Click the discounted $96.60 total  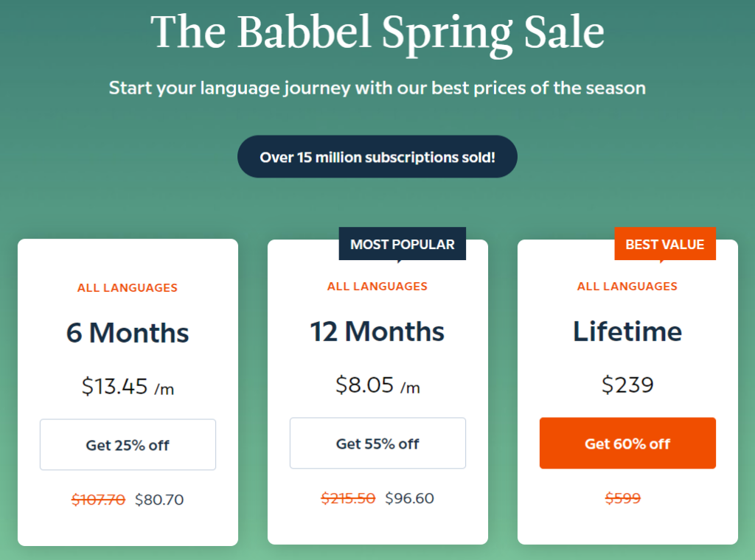point(411,498)
